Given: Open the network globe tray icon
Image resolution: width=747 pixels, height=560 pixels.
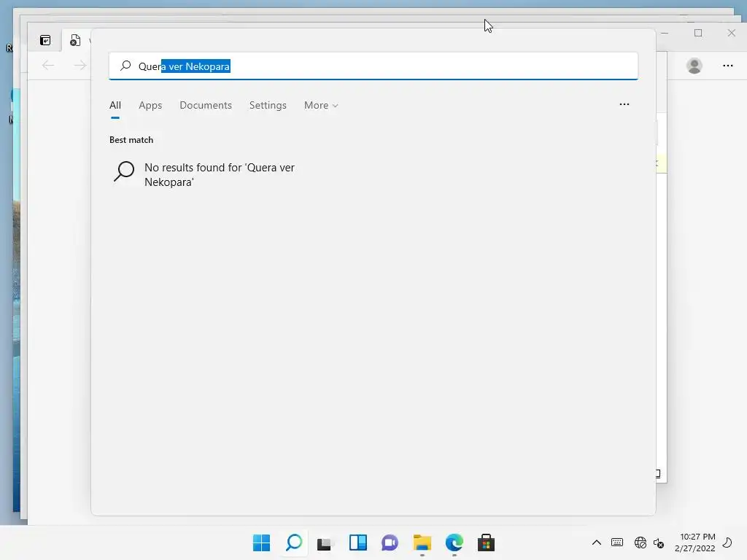Looking at the screenshot, I should pos(640,542).
